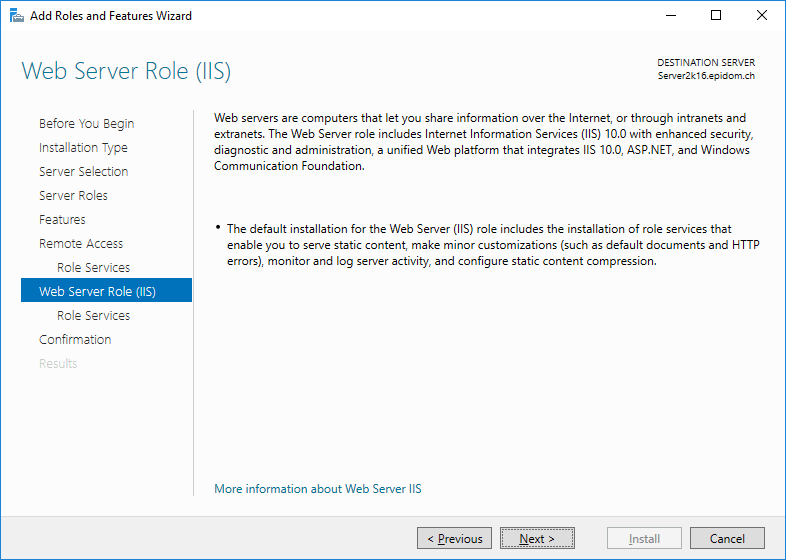The width and height of the screenshot is (786, 560).
Task: Go to the Confirmation step
Action: 75,339
